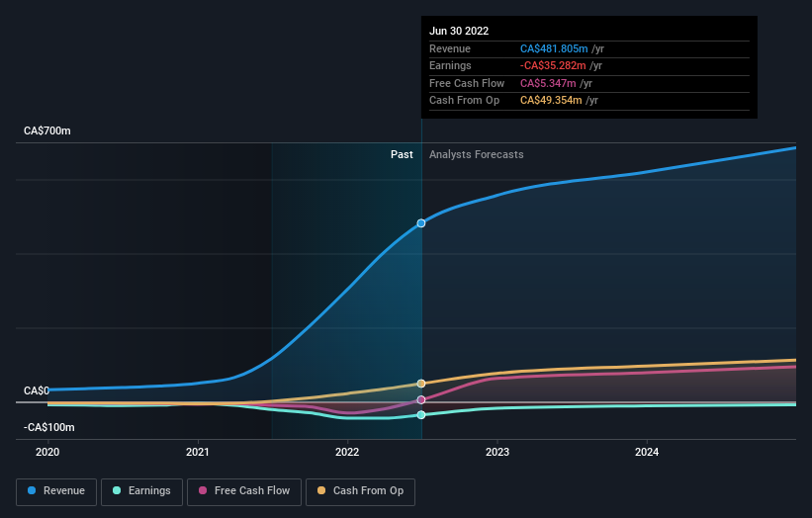Select the orange Cash From Op data point
Image resolution: width=812 pixels, height=518 pixels.
tap(421, 384)
